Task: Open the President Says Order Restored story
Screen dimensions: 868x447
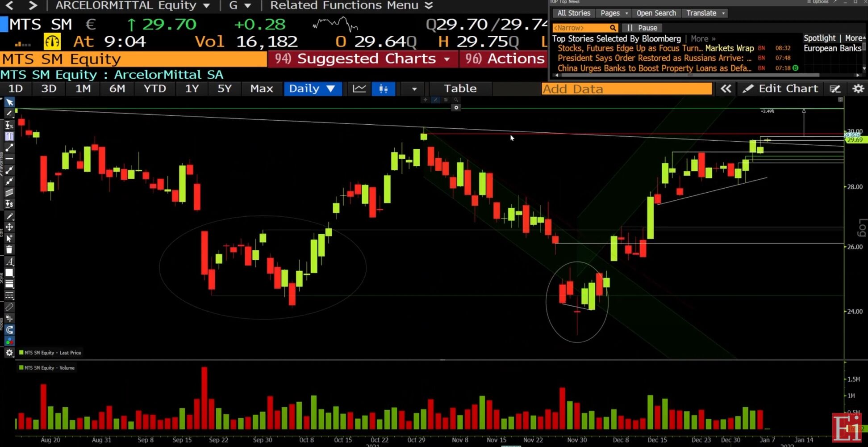Action: (x=655, y=58)
